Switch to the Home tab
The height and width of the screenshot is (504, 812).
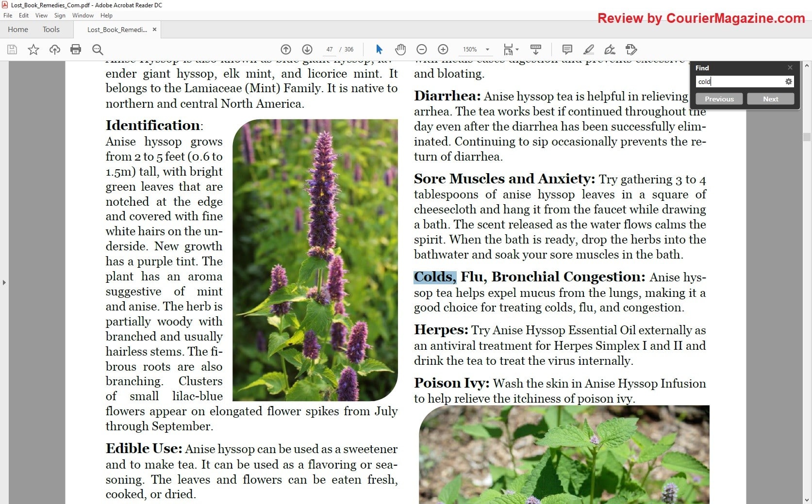tap(18, 30)
